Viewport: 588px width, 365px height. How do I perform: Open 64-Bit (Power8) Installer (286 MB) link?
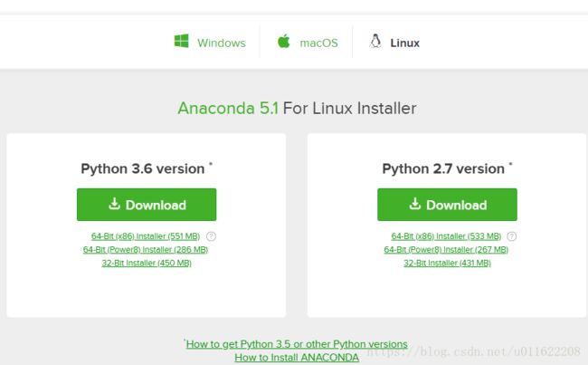pos(146,250)
